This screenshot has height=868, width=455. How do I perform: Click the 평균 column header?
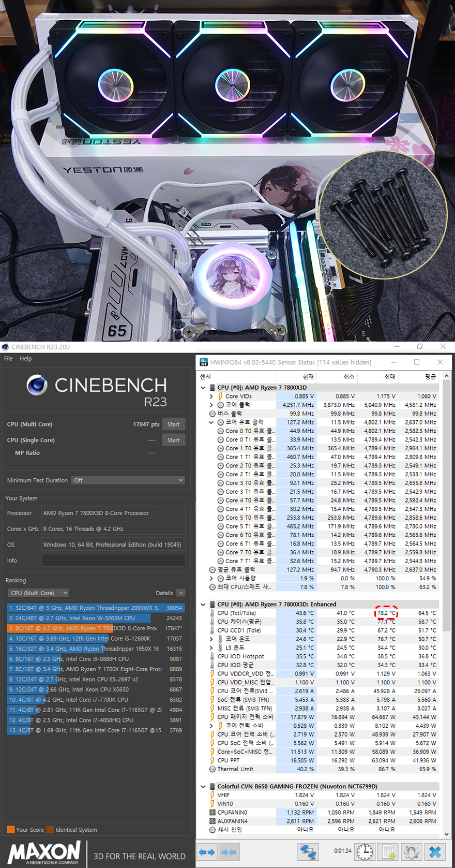click(x=431, y=377)
